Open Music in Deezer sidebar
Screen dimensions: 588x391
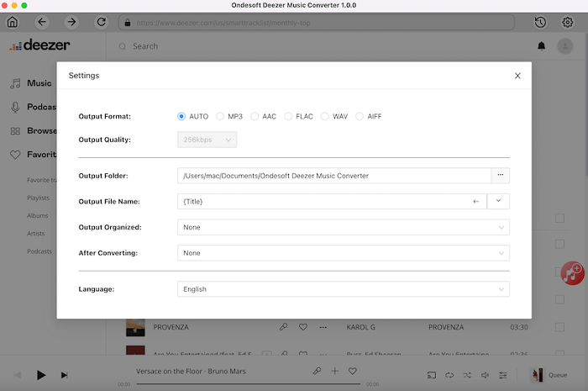[31, 83]
